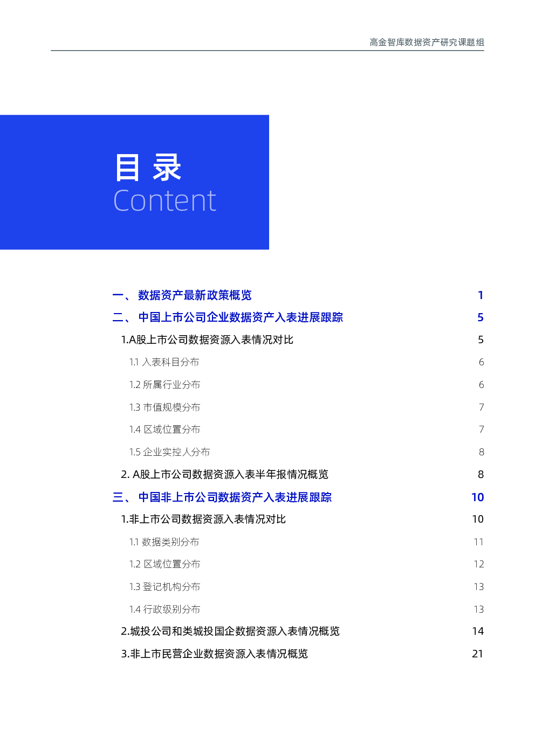Open 1.非上市公司数据资源入表情况对比 entry
Viewport: 535px width, 756px height.
pos(203,519)
